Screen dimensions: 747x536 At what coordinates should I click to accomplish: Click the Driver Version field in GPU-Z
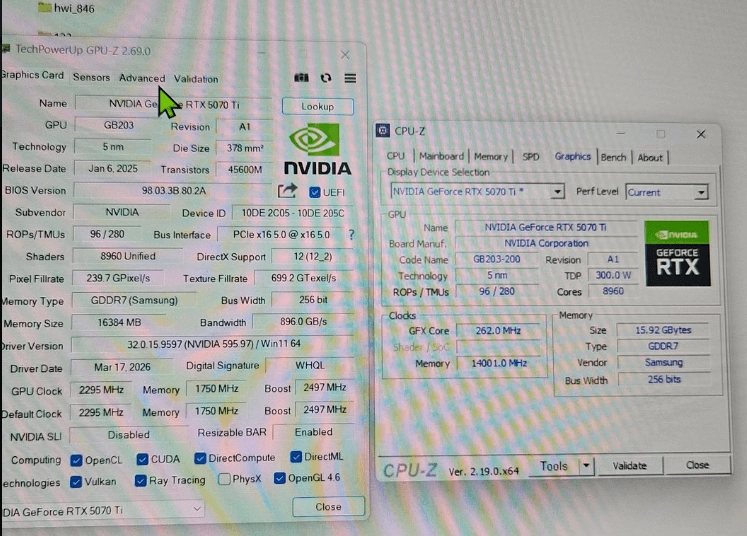(213, 344)
